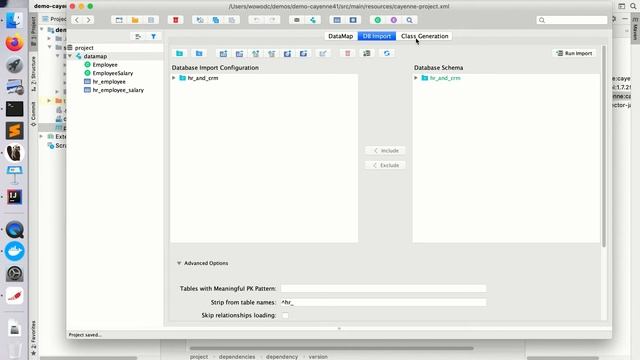This screenshot has height=360, width=640.
Task: Click the Include Table icon
Action: 223,53
